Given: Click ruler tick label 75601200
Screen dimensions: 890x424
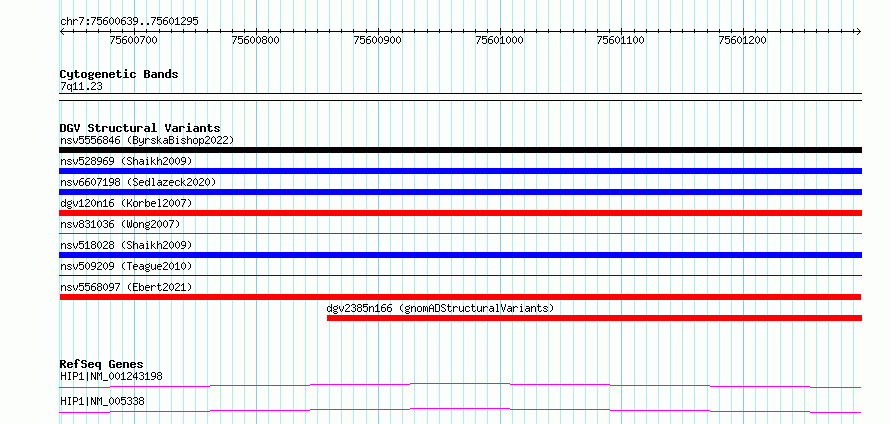Looking at the screenshot, I should tap(742, 40).
